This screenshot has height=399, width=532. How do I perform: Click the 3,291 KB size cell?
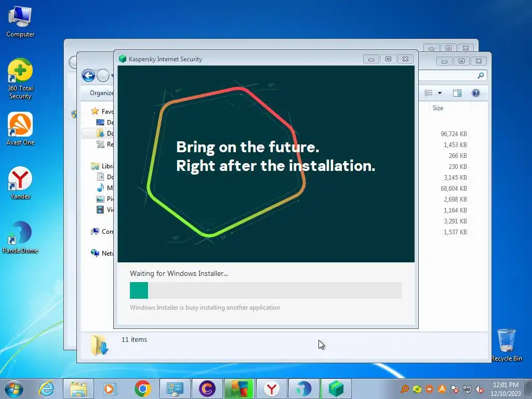click(x=455, y=221)
